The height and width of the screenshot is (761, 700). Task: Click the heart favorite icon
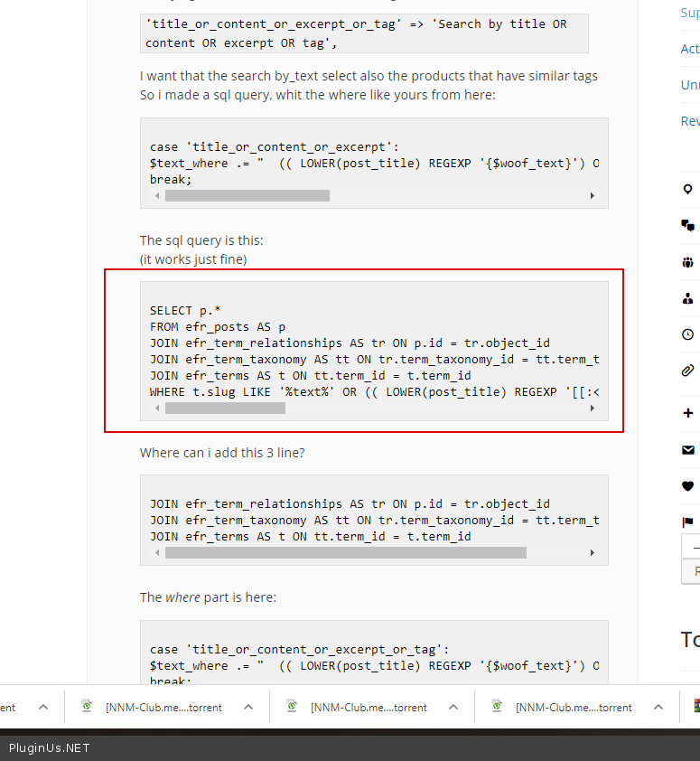(x=688, y=486)
